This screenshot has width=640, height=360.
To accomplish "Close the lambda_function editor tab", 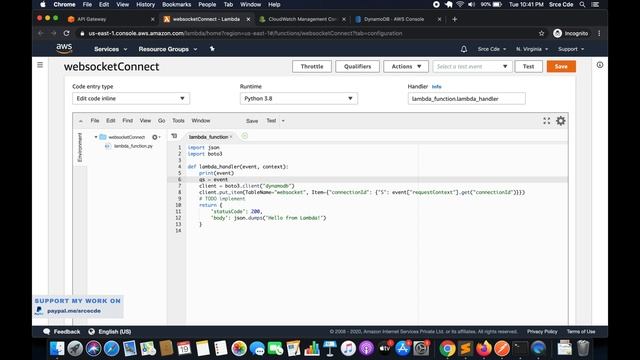I will 231,137.
